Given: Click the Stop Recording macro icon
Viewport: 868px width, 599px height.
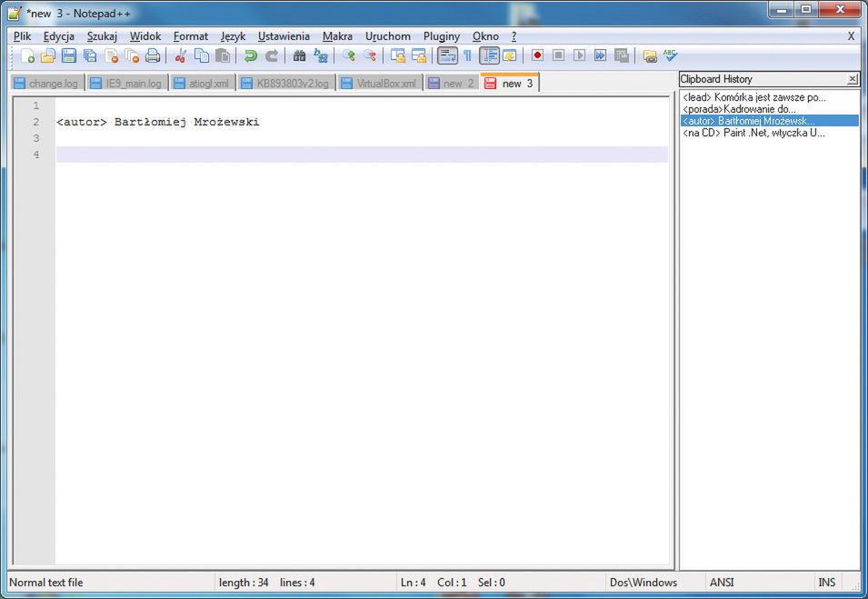Looking at the screenshot, I should coord(558,55).
